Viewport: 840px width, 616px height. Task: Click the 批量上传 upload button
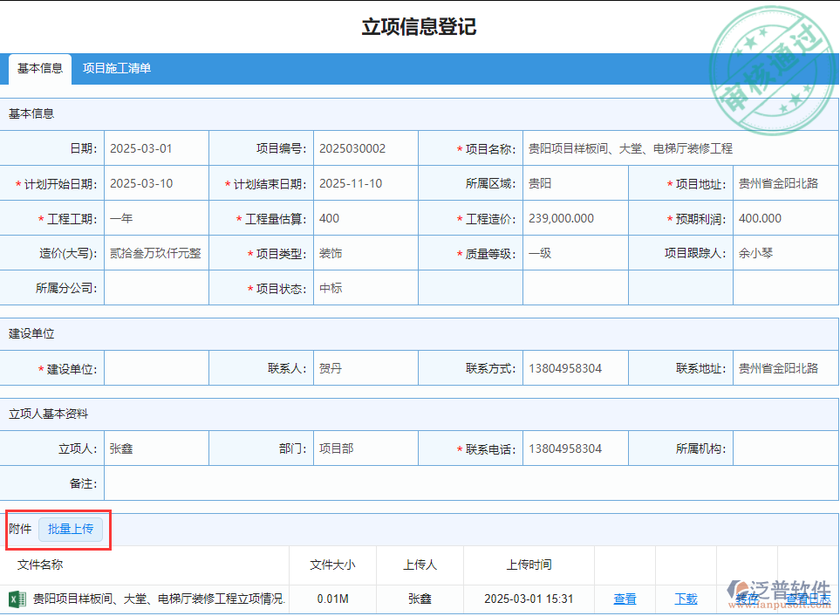click(x=72, y=529)
